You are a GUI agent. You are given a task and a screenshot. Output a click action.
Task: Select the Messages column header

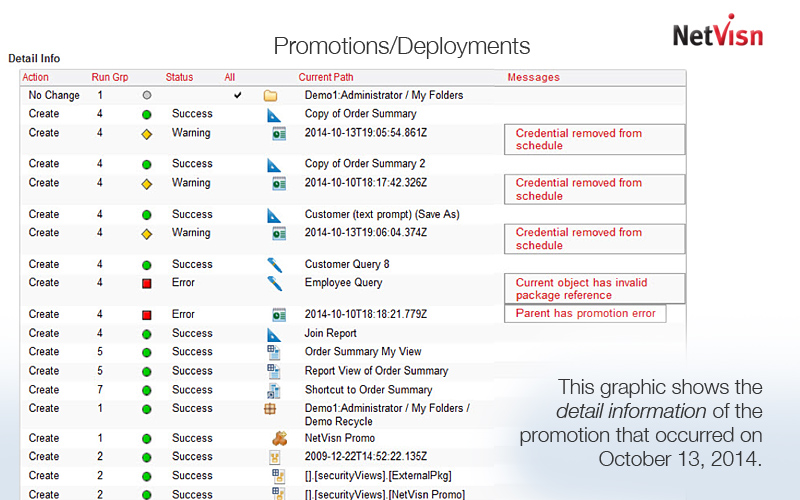coord(533,77)
